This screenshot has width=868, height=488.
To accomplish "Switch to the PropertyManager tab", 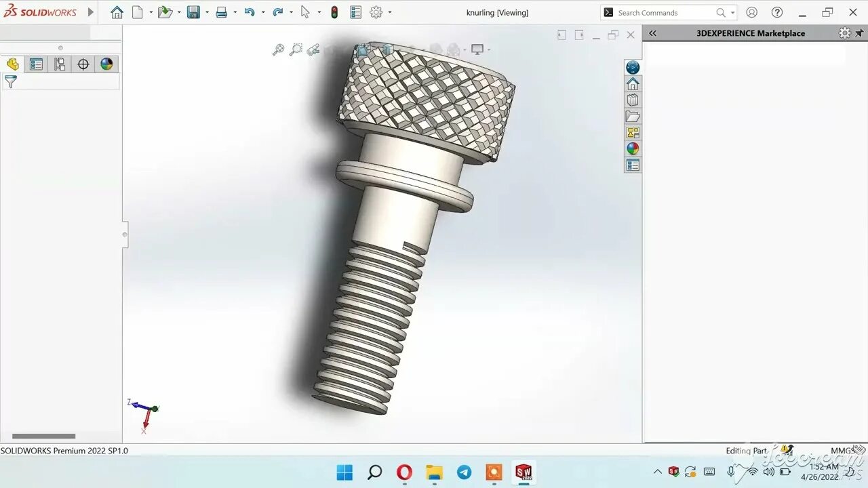I will click(x=36, y=64).
